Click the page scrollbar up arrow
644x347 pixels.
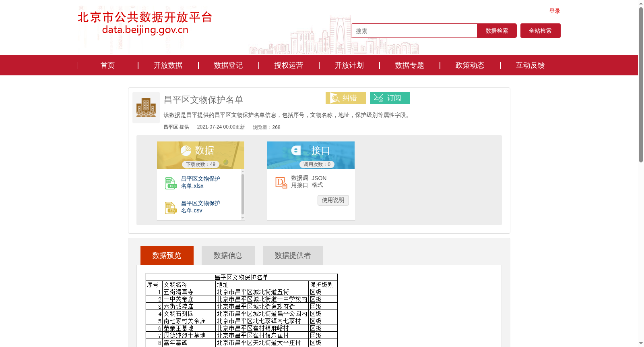[x=641, y=3]
